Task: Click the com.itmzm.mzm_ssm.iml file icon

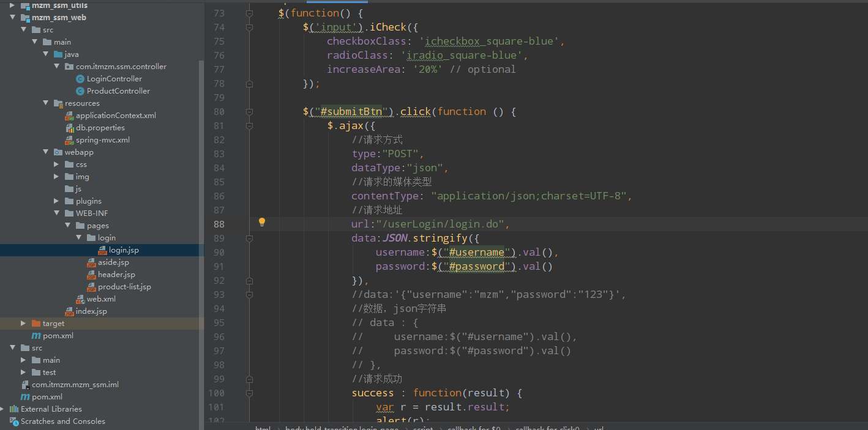Action: (25, 385)
